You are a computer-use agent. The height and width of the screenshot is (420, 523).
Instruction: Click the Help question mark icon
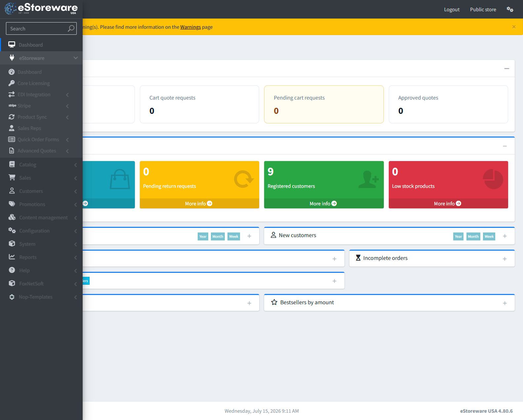[x=12, y=270]
